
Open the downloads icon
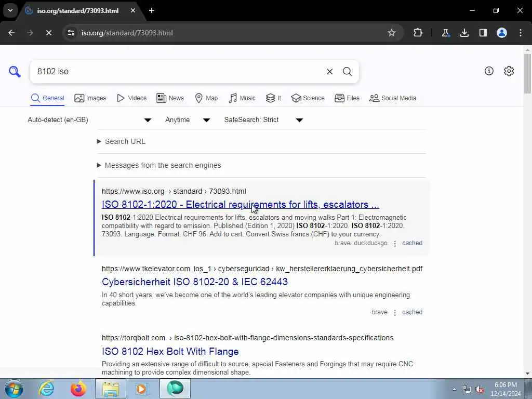click(x=464, y=33)
